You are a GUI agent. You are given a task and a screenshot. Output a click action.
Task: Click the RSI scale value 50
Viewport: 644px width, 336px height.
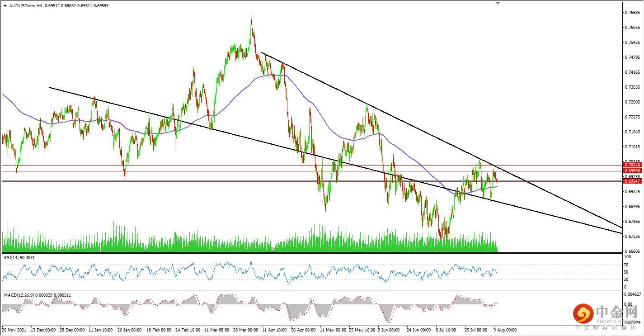click(x=626, y=272)
